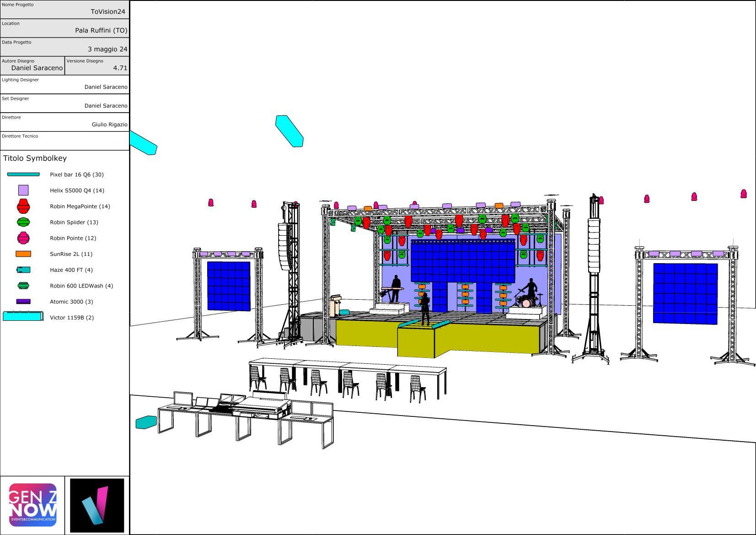Select the ToVision24 project name
This screenshot has height=535, width=756.
point(108,12)
